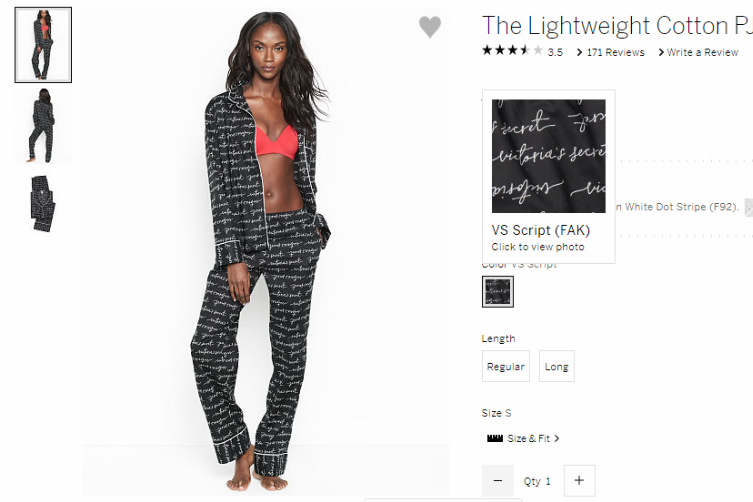Viewport: 753px width, 502px height.
Task: Click the heart favorite icon
Action: (x=429, y=26)
